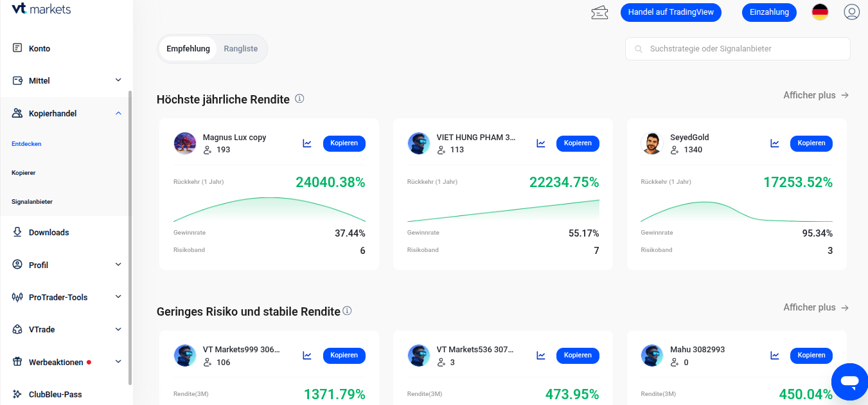
Task: Open the user account profile icon
Action: click(851, 12)
